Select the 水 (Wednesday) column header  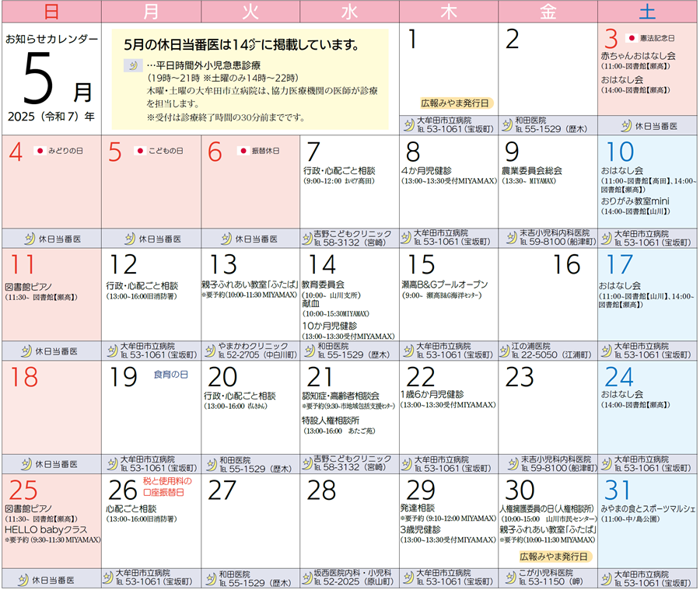tap(349, 11)
